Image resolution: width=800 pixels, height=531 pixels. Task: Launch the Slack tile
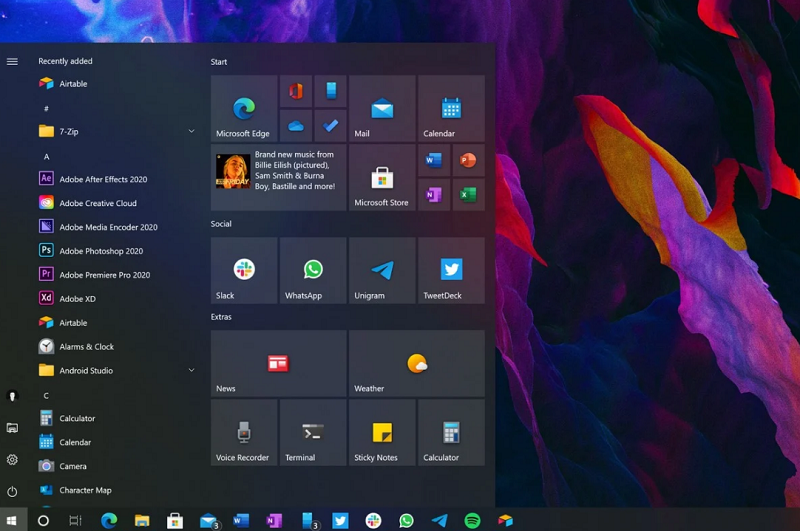[x=244, y=270]
